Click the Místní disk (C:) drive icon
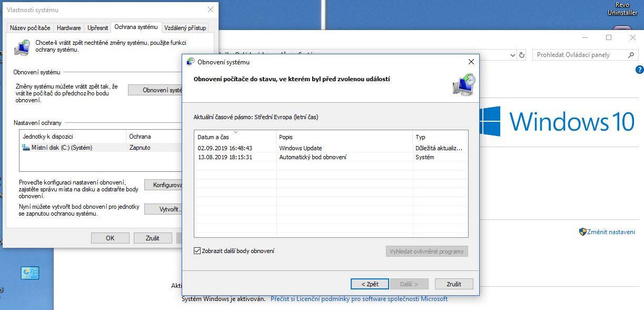This screenshot has width=644, height=310. pyautogui.click(x=26, y=148)
